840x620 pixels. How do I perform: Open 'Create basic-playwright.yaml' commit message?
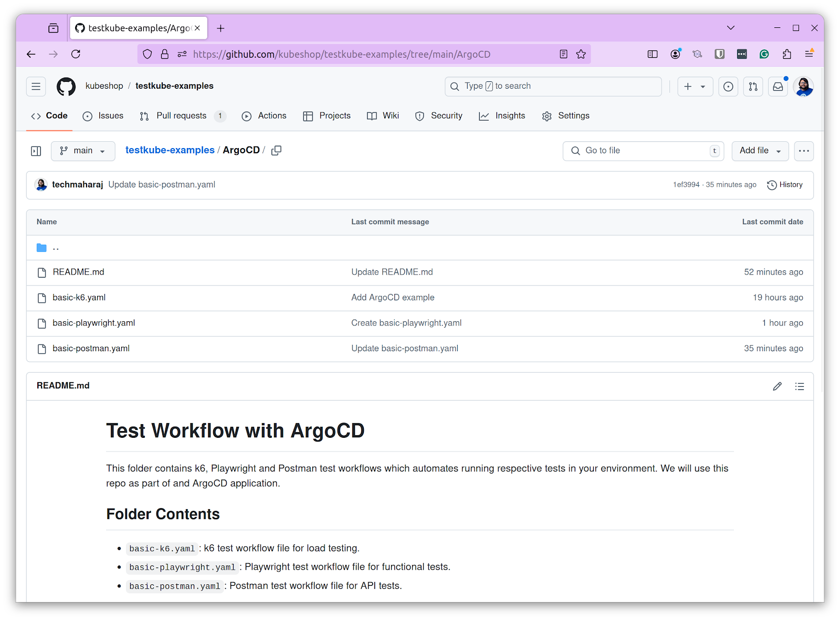click(x=406, y=323)
